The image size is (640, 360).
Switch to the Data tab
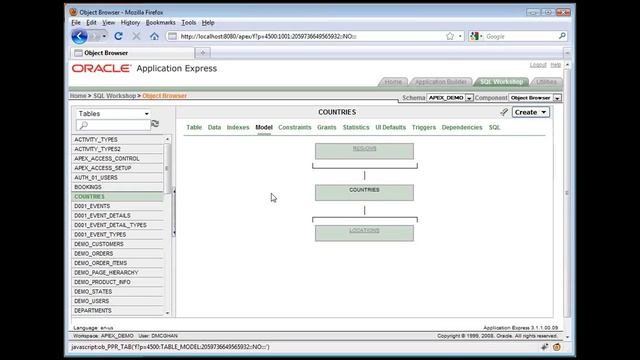(214, 127)
